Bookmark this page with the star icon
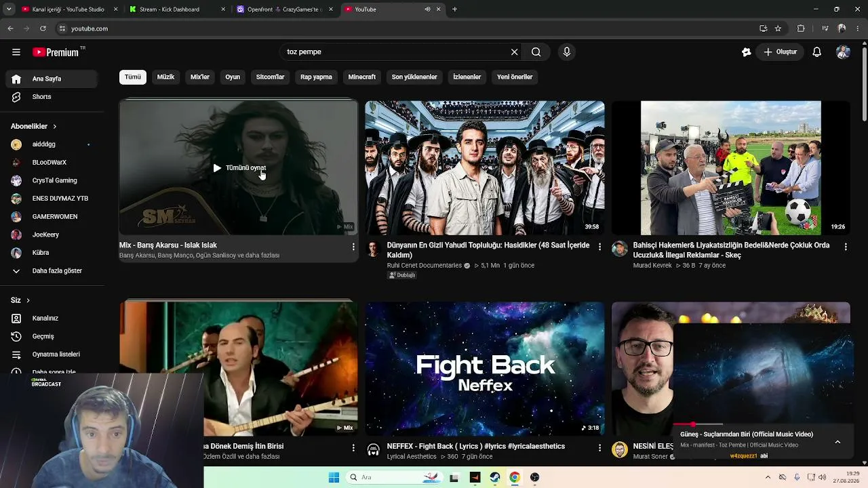The image size is (868, 488). (778, 28)
